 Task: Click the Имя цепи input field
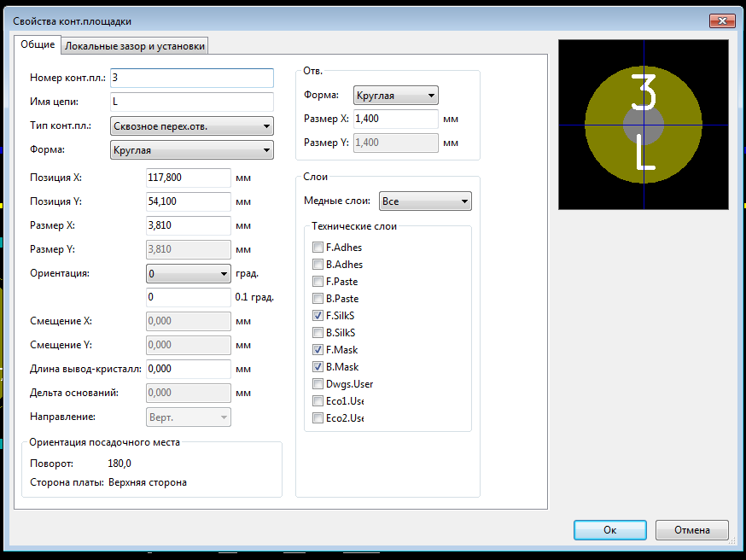pyautogui.click(x=192, y=102)
